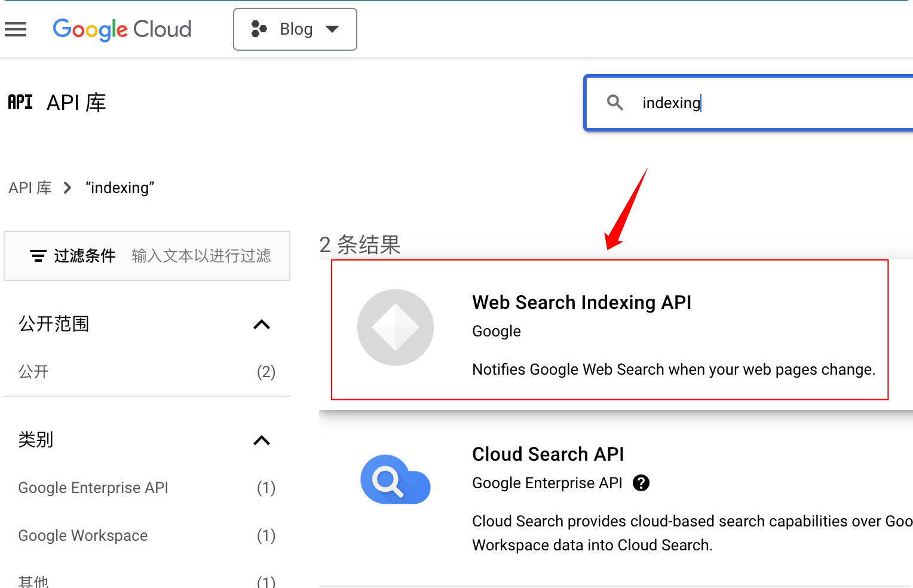Open the hamburger navigation menu
Image resolution: width=913 pixels, height=588 pixels.
(16, 29)
